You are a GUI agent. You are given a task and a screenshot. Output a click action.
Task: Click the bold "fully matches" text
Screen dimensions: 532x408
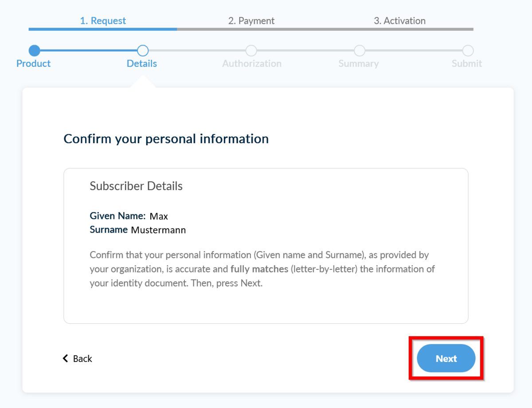pos(259,269)
